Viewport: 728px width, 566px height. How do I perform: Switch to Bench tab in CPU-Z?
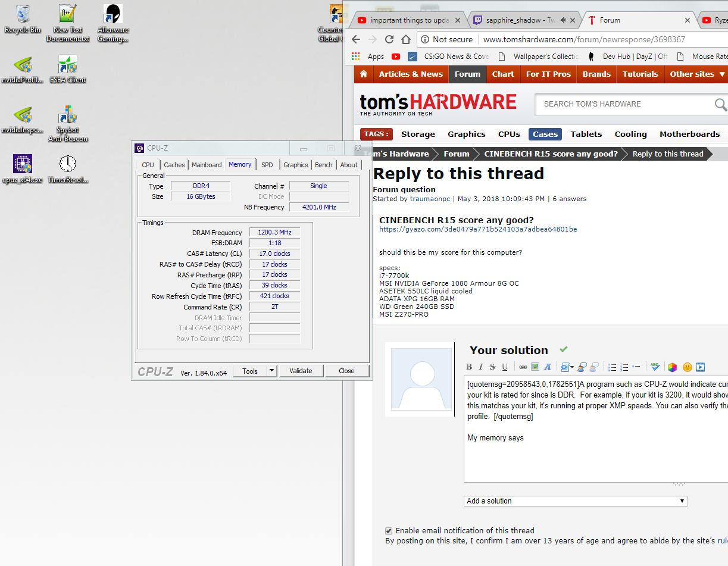324,165
